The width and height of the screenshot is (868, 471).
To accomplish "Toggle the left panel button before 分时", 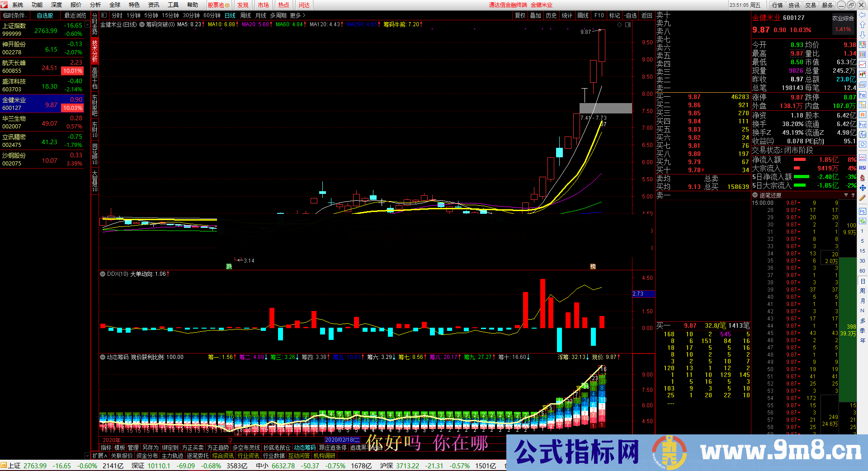I will click(x=104, y=15).
